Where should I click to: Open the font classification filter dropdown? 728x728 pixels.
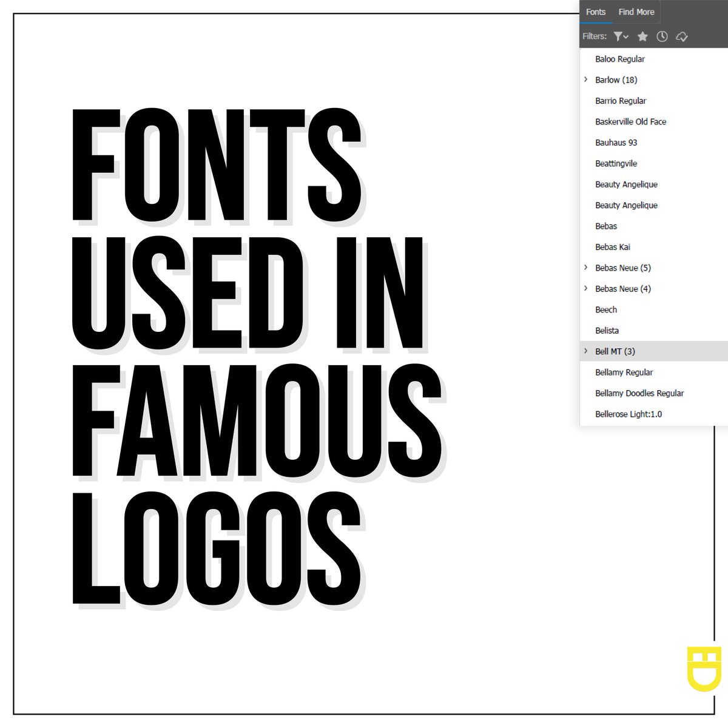click(621, 36)
